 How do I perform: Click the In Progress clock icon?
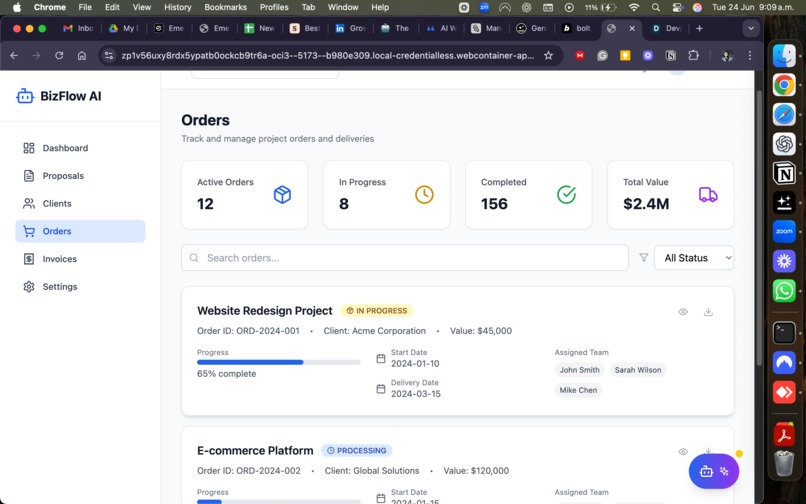pyautogui.click(x=424, y=195)
